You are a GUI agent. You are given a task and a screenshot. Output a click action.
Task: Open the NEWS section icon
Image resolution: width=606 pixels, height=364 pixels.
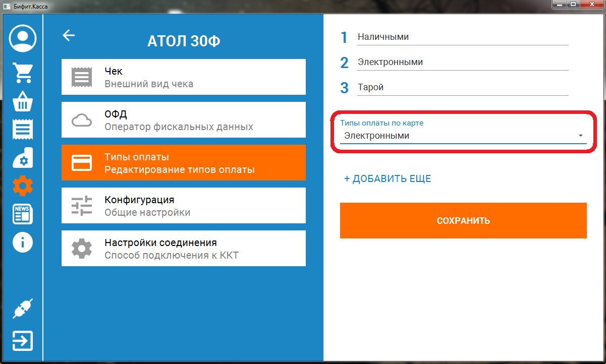[x=23, y=214]
